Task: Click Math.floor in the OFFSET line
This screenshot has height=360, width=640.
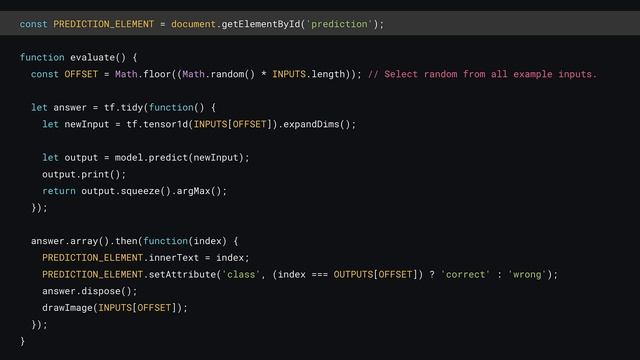Action: pyautogui.click(x=142, y=74)
